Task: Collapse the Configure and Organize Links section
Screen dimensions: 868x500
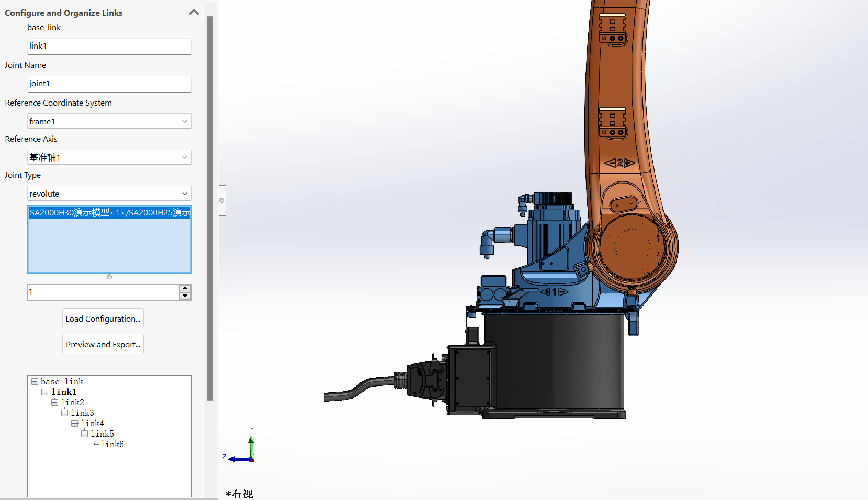Action: (x=194, y=12)
